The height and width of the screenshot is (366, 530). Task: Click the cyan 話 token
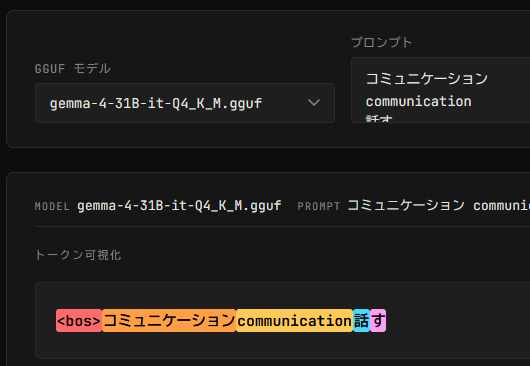coord(361,320)
